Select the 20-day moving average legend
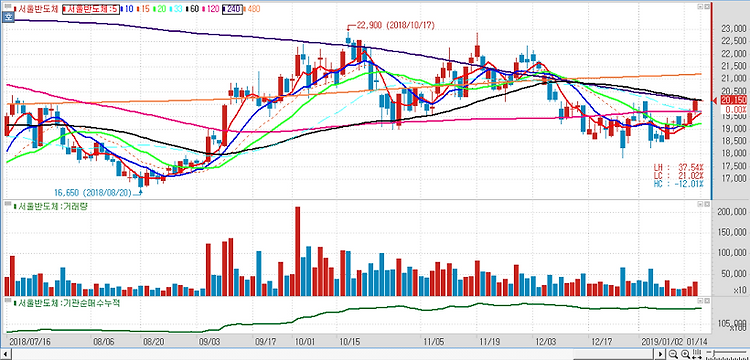 (x=160, y=9)
